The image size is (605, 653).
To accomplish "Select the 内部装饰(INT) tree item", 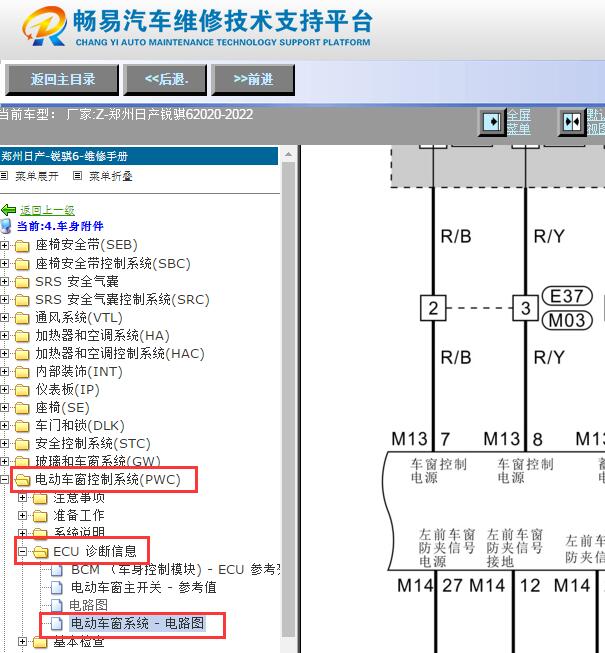I will pos(79,371).
